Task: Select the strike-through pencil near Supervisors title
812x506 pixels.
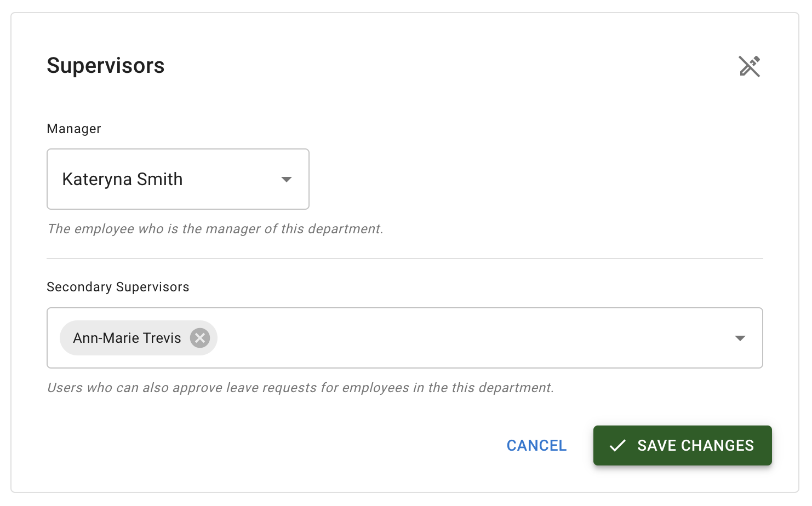Action: [x=750, y=66]
